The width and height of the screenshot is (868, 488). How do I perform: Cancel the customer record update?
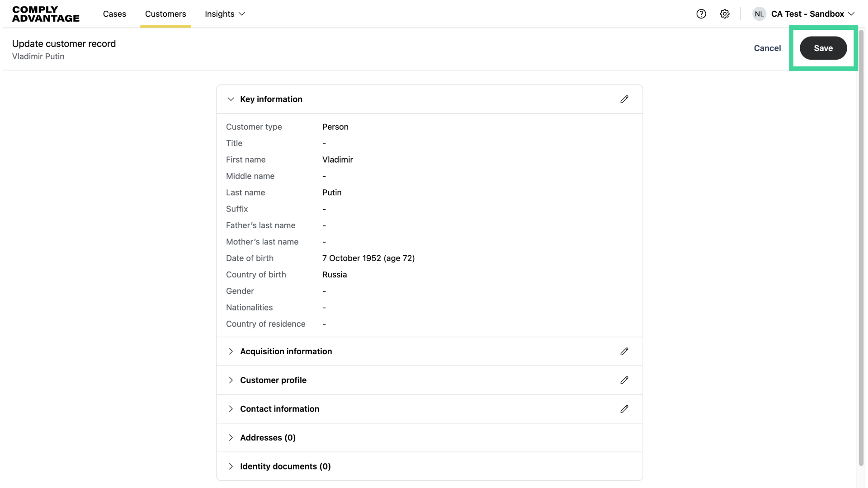coord(767,48)
